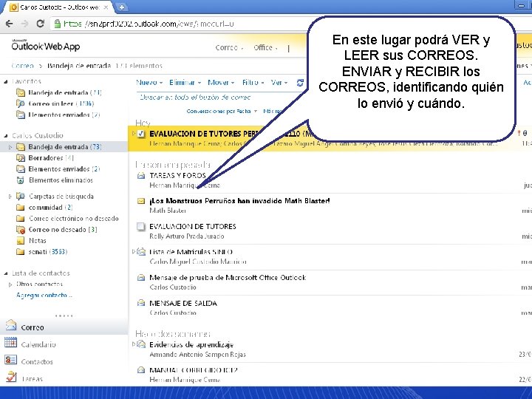The image size is (532, 399).
Task: Click the green padlock security icon
Action: coord(58,24)
